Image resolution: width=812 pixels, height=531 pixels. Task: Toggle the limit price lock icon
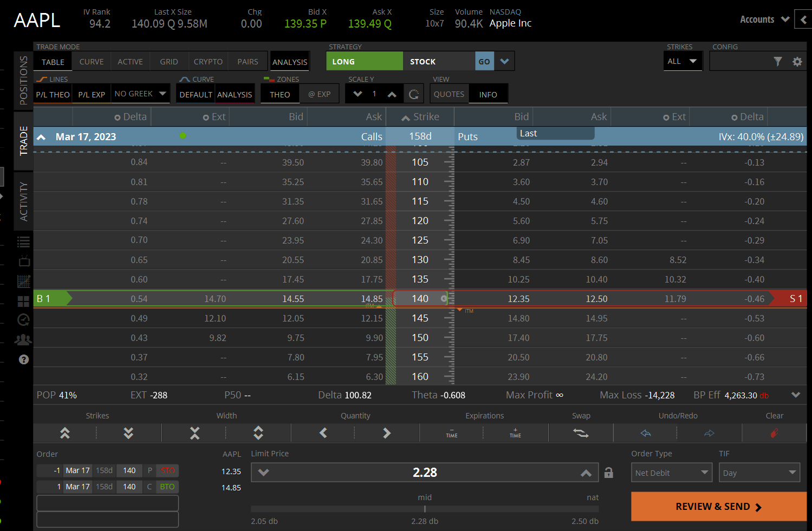click(609, 473)
